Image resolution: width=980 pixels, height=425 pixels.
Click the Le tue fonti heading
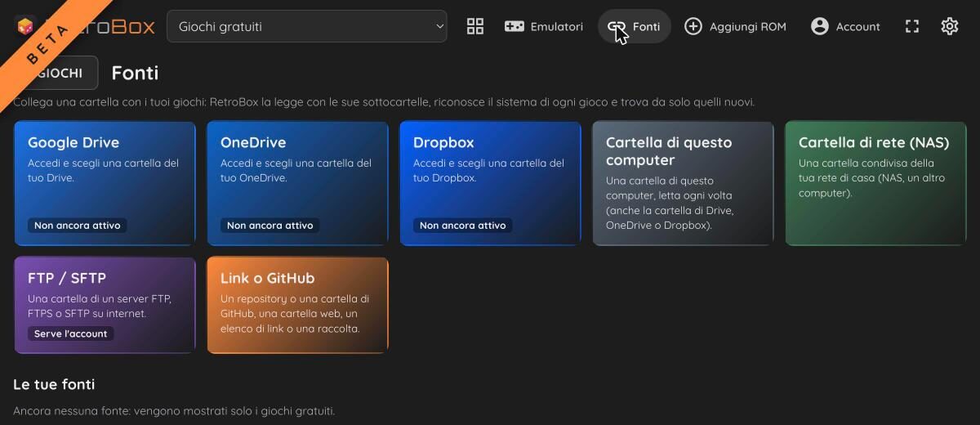coord(54,384)
